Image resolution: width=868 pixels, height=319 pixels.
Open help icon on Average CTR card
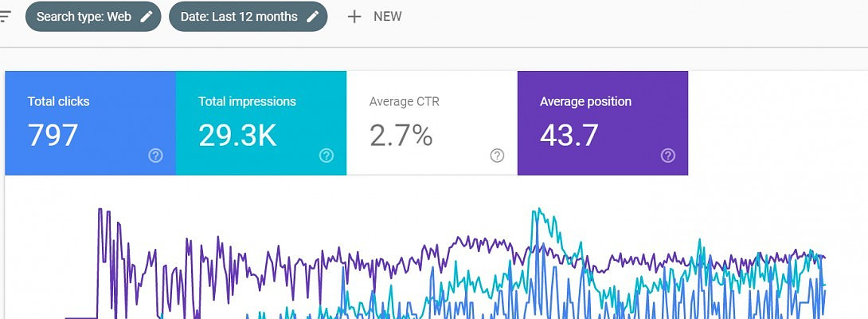(498, 156)
